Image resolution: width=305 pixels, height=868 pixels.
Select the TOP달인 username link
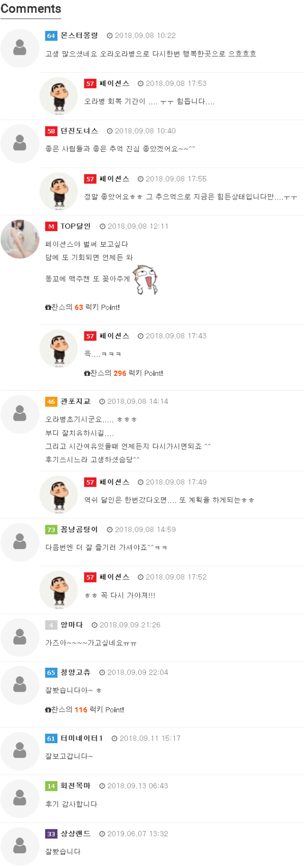pos(76,227)
